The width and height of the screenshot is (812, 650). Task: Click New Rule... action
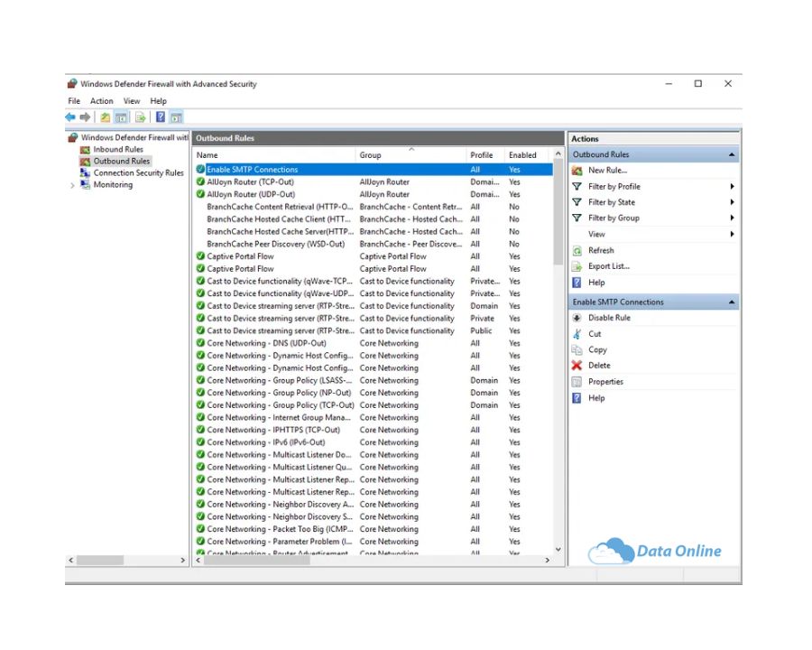point(607,170)
